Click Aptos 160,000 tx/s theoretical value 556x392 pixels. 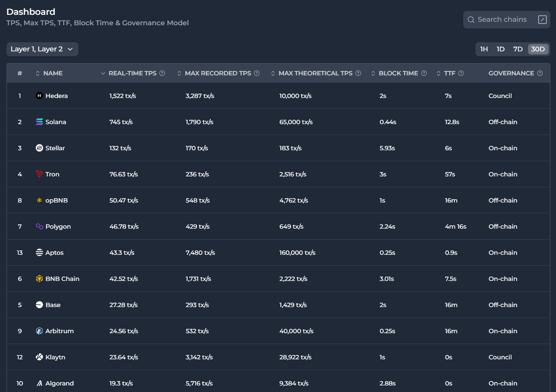pyautogui.click(x=297, y=253)
